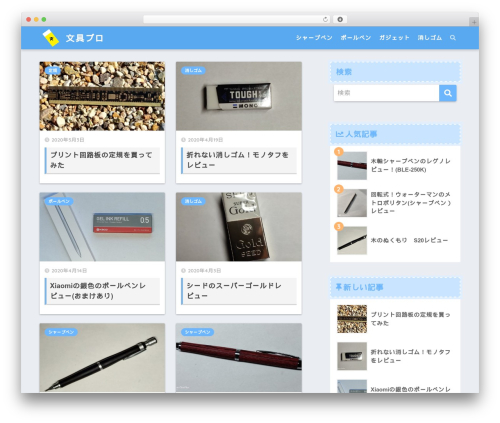Reload the page with browser refresh icon
Image resolution: width=500 pixels, height=423 pixels.
coord(325,19)
